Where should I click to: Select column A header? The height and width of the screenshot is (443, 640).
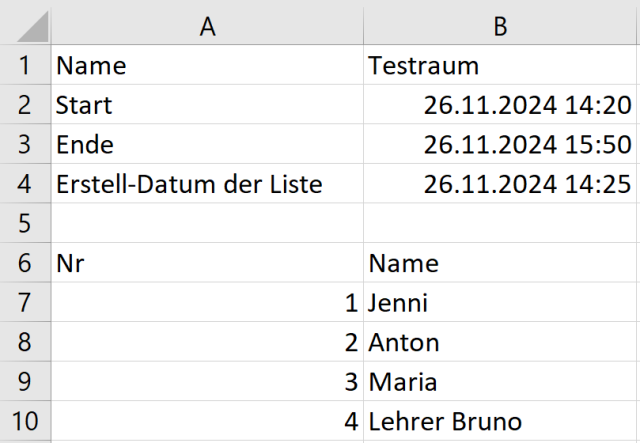tap(207, 27)
